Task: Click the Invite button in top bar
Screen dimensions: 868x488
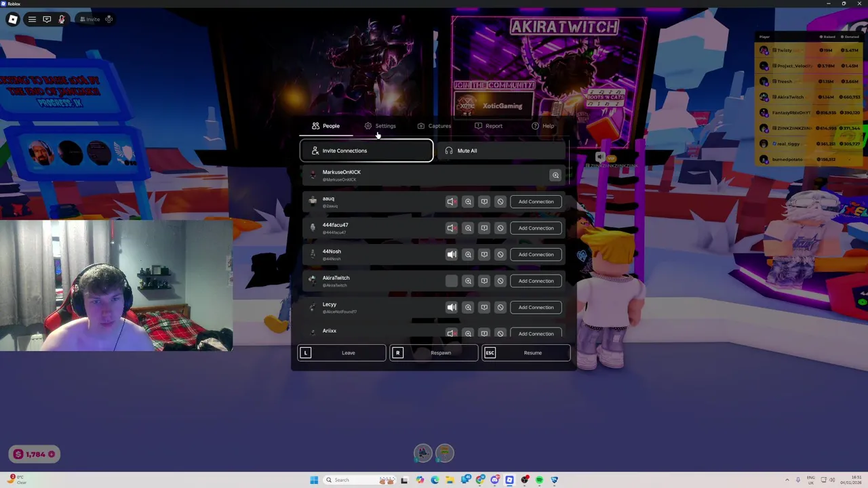Action: pos(90,19)
